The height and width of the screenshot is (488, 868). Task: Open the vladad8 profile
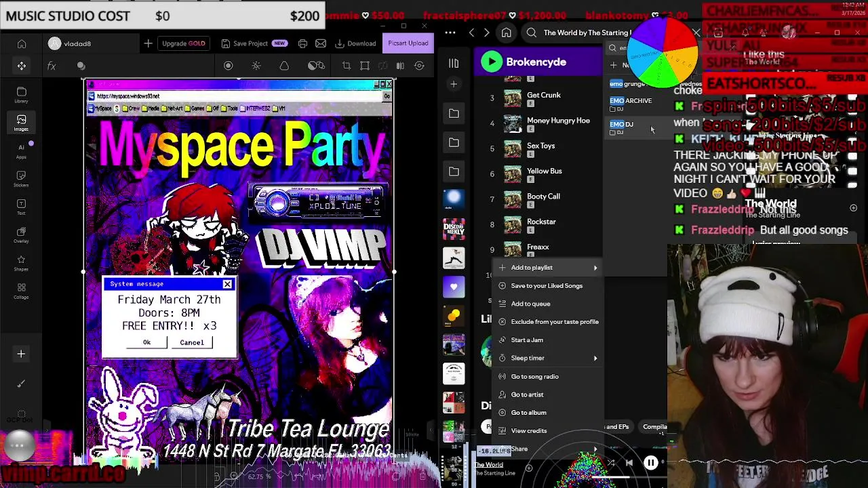tap(71, 43)
